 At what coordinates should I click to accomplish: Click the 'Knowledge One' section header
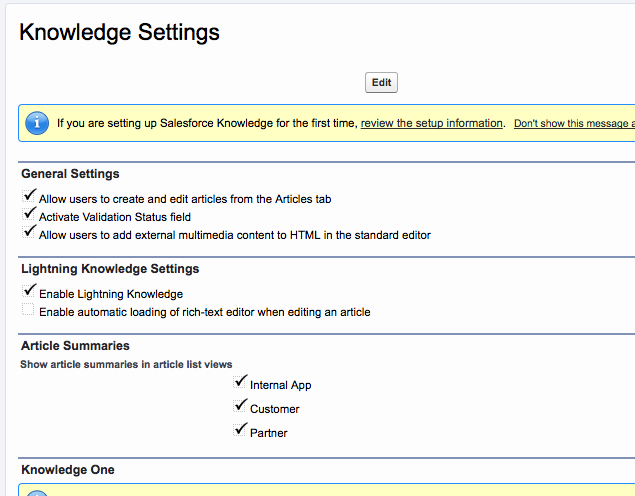pos(68,470)
